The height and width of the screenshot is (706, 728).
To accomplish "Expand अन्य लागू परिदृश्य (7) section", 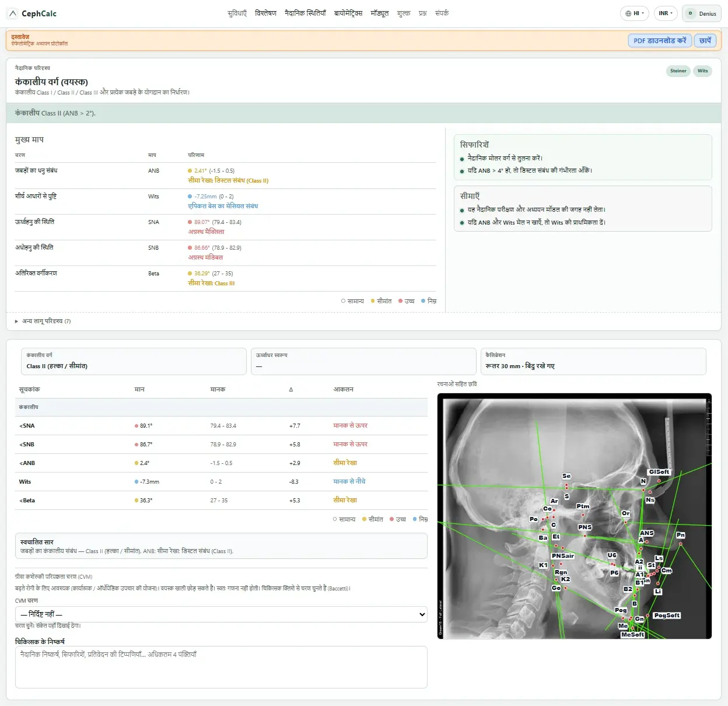I will pyautogui.click(x=43, y=321).
